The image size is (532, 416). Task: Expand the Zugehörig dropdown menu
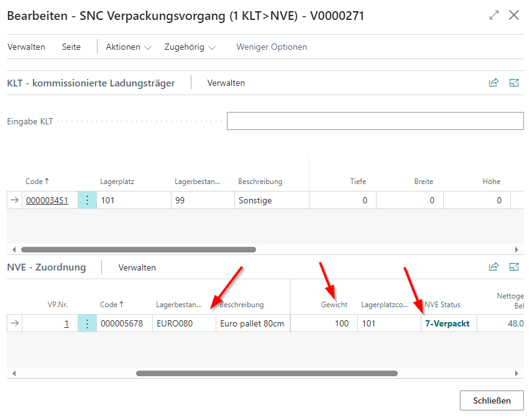[x=189, y=47]
